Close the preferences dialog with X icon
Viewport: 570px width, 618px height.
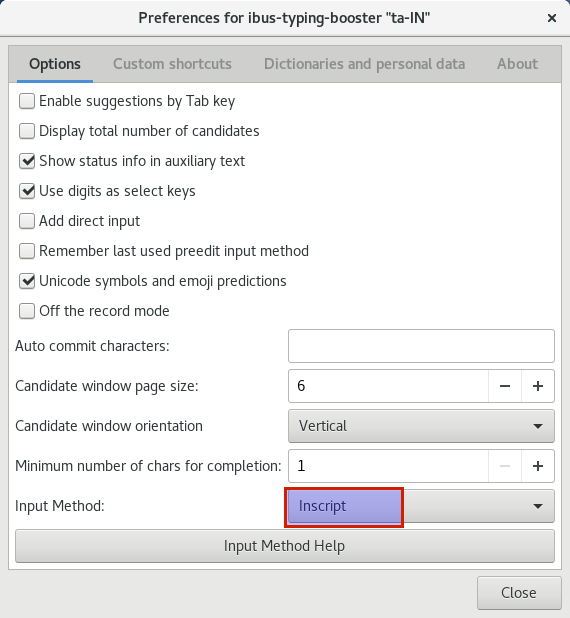click(552, 18)
